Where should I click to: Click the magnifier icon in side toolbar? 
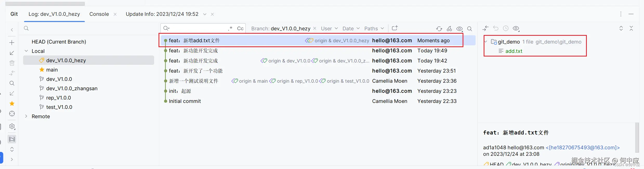12,83
